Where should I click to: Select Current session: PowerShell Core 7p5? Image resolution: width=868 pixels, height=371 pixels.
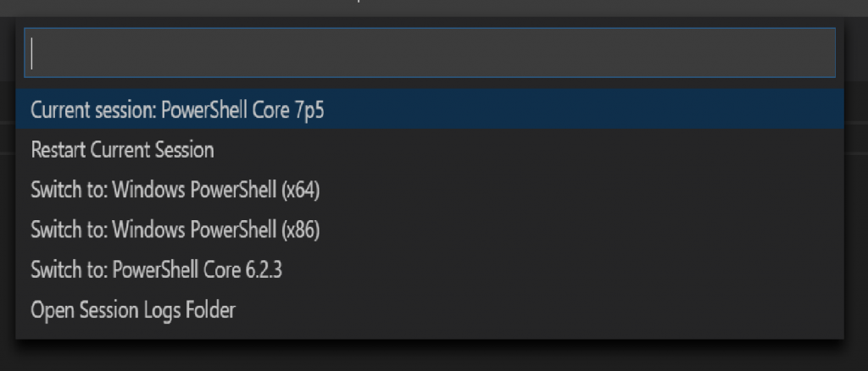point(430,109)
